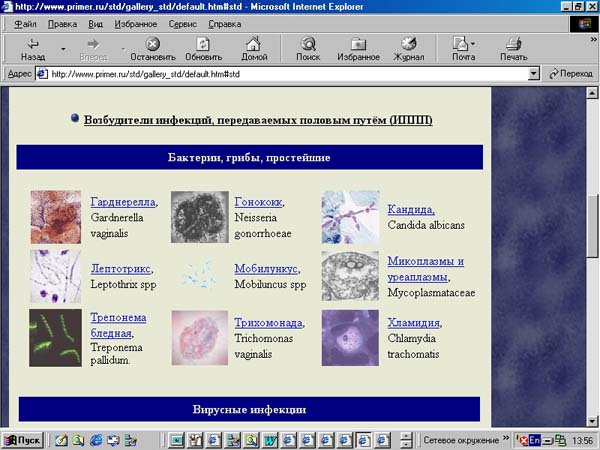Expand the address bar dropdown arrow
Screen dimensions: 600x450
pos(534,74)
